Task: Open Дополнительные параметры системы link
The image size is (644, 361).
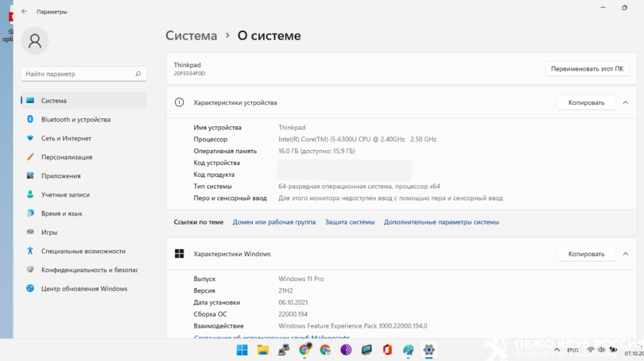Action: (441, 222)
